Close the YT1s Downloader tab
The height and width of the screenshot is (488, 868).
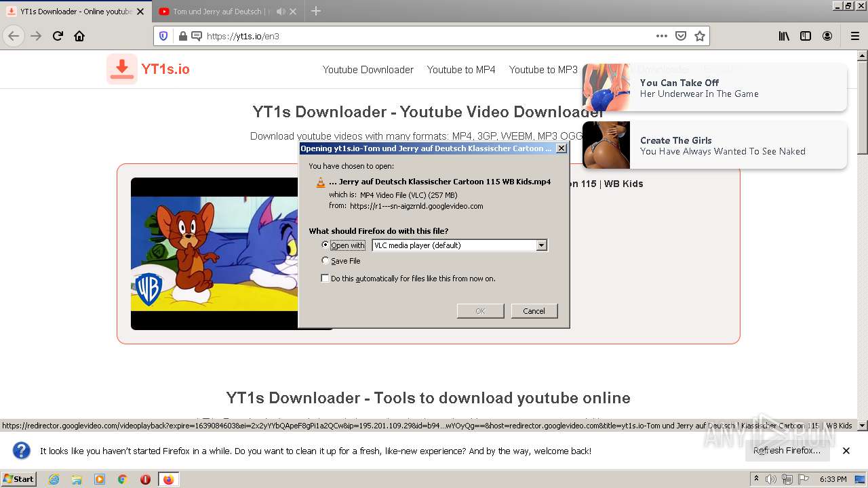coord(140,12)
